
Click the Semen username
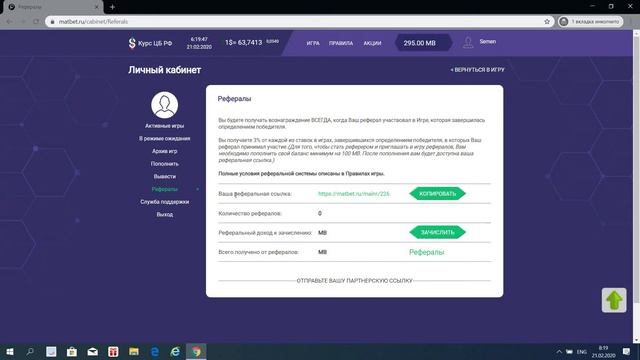(x=488, y=42)
